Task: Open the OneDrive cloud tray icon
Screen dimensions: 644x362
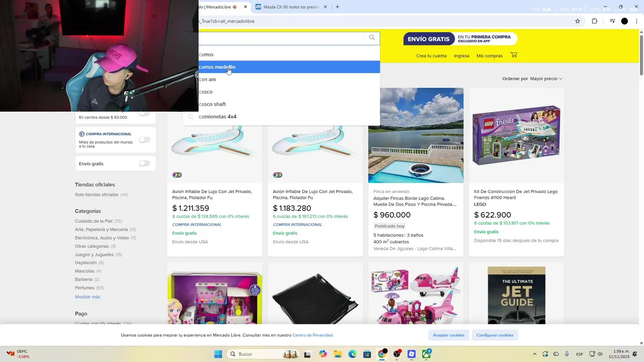Action: click(556, 354)
